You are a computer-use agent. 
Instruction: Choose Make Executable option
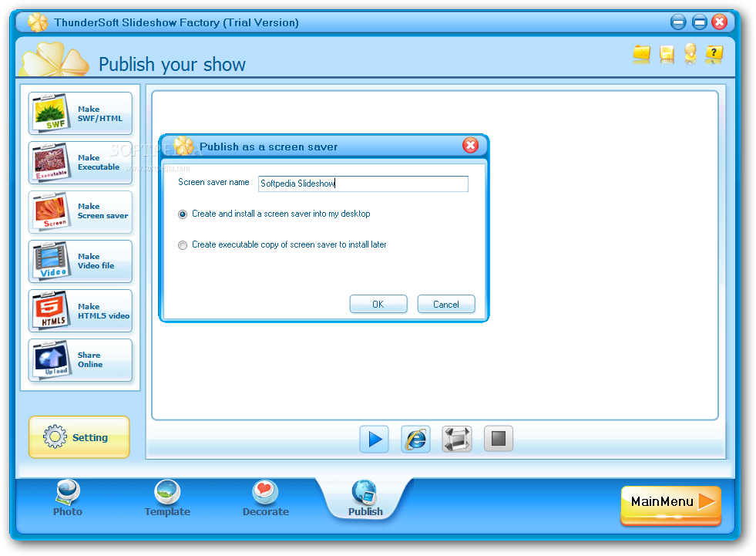[80, 163]
